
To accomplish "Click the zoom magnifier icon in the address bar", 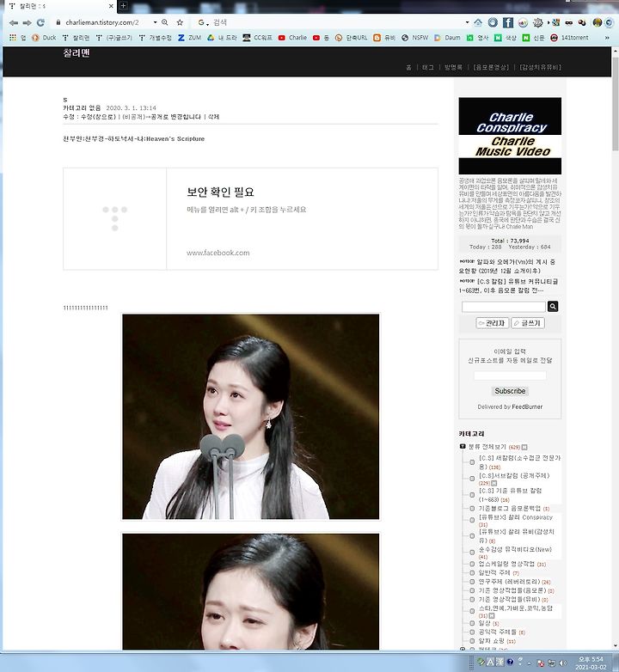I will pos(164,22).
